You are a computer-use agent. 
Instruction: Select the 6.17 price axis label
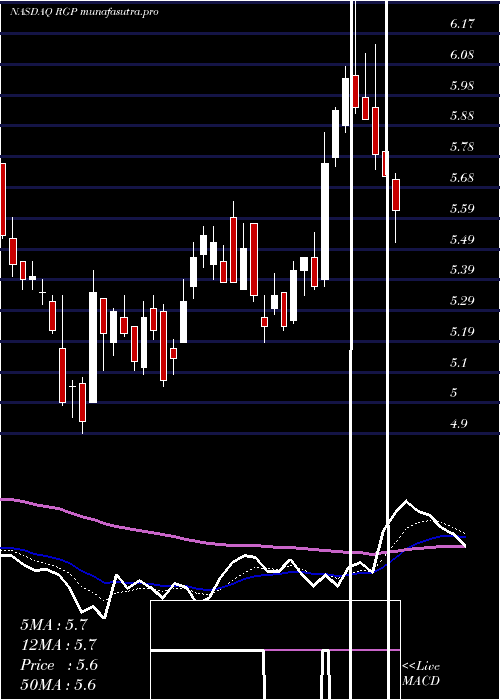pyautogui.click(x=461, y=24)
